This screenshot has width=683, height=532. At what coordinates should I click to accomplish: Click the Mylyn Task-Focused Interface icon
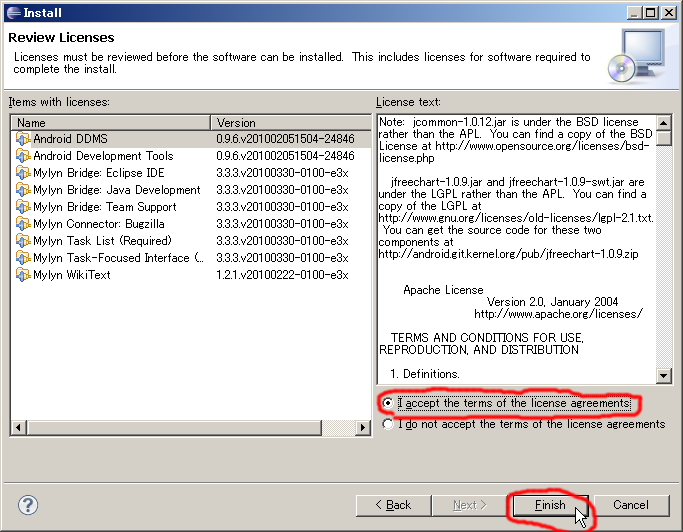pyautogui.click(x=23, y=258)
